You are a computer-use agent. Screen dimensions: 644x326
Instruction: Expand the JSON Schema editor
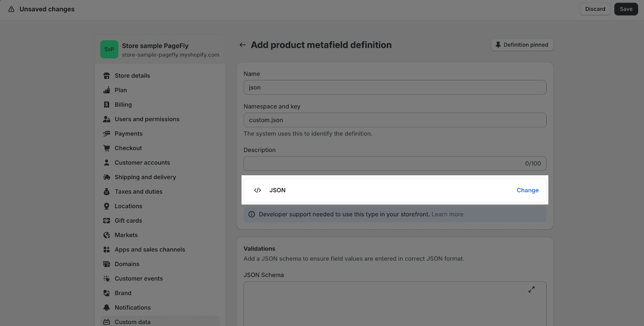pyautogui.click(x=532, y=289)
